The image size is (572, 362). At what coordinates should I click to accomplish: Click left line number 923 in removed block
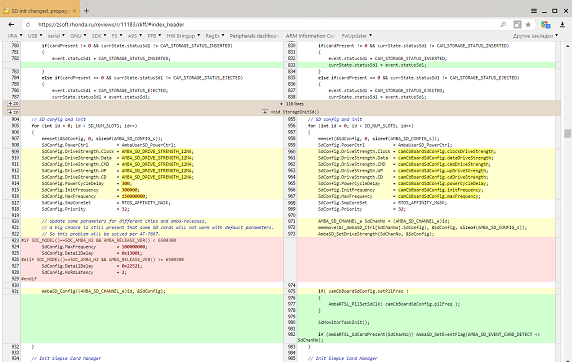point(15,240)
